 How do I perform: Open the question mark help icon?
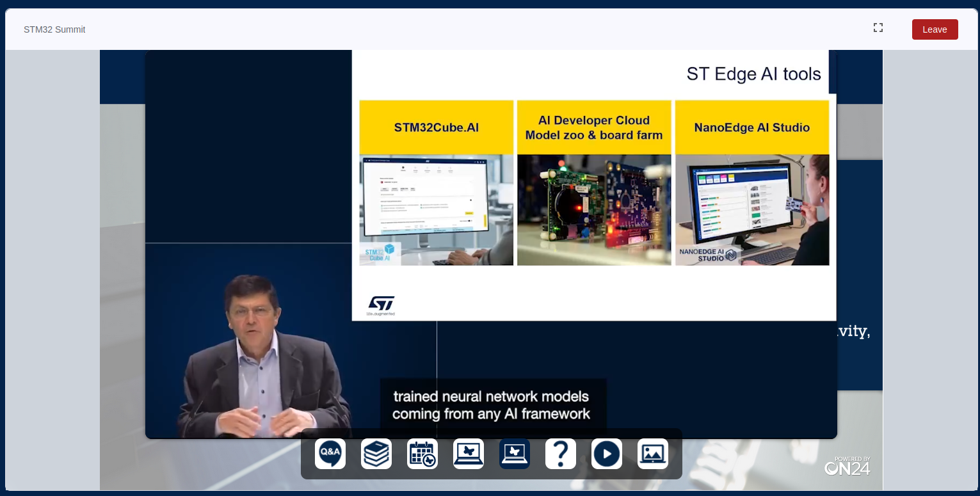tap(561, 454)
